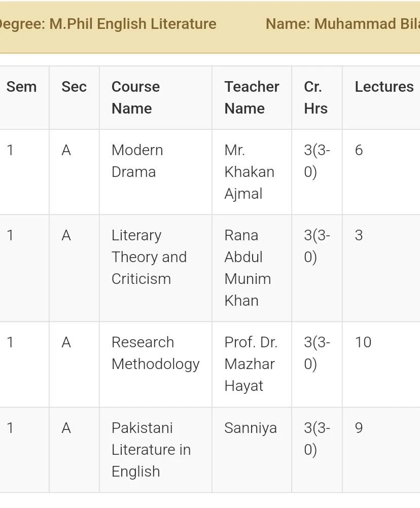This screenshot has width=420, height=508.
Task: Select the Course Name column header
Action: [x=136, y=97]
